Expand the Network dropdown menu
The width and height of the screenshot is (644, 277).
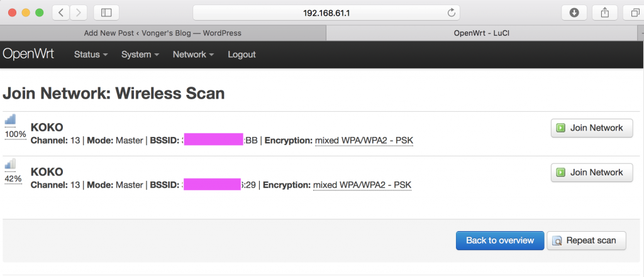[193, 55]
